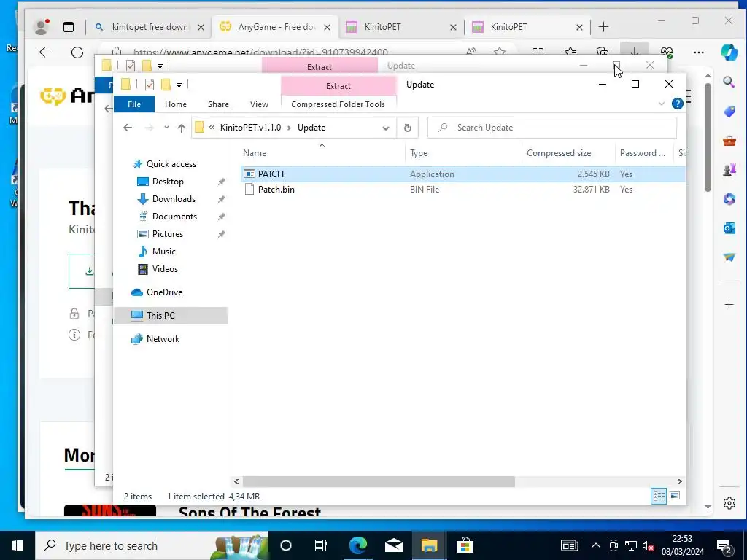The width and height of the screenshot is (747, 560).
Task: Click the pink Extract contextual tab in the front window
Action: [x=338, y=86]
